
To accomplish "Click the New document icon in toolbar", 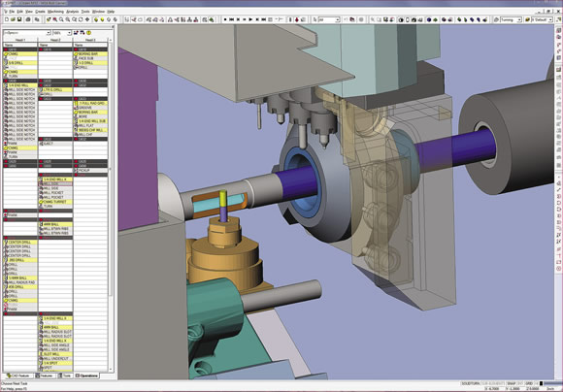I will tap(7, 19).
